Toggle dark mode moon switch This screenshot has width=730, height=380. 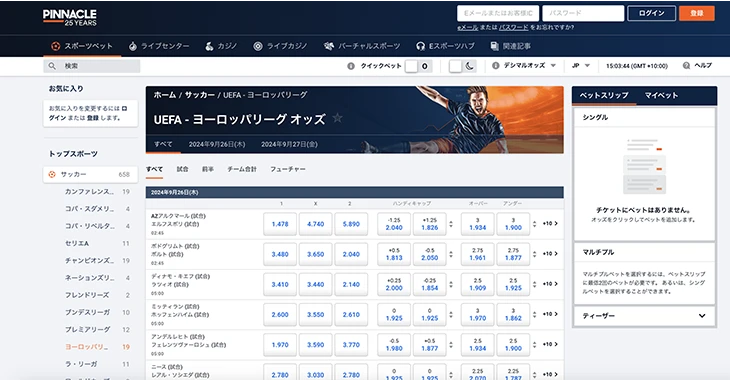pos(462,66)
